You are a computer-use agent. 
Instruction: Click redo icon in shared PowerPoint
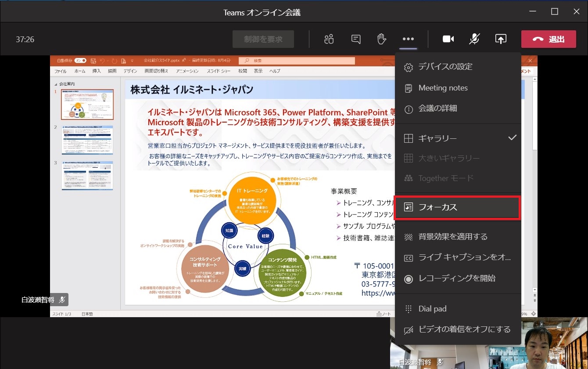(x=115, y=61)
